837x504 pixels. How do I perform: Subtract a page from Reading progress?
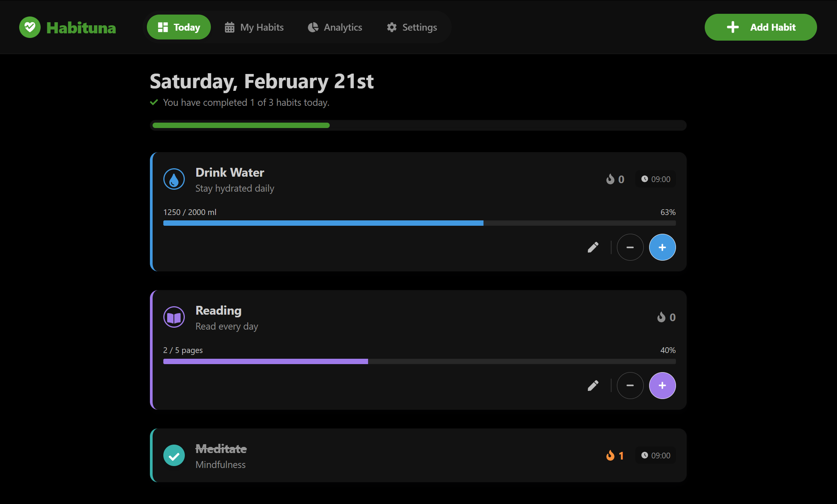tap(630, 385)
